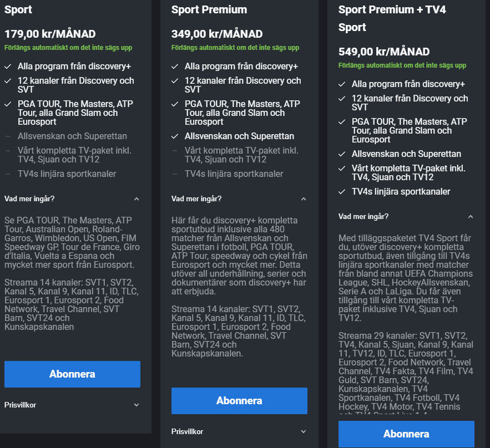The height and width of the screenshot is (448, 490).
Task: Click checkmark beside Allsvenskan och Superettan in Sport Premium
Action: pyautogui.click(x=175, y=136)
